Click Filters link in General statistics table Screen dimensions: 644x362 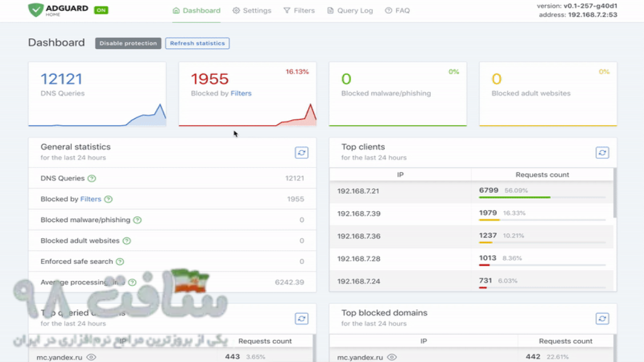91,199
